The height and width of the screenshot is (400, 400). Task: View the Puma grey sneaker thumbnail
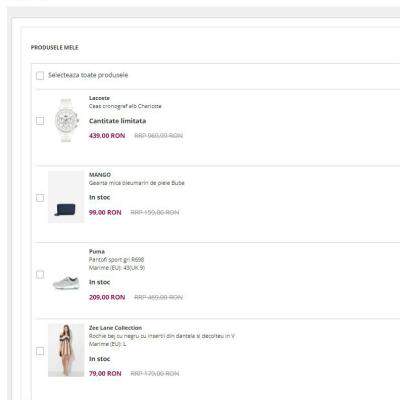66,283
